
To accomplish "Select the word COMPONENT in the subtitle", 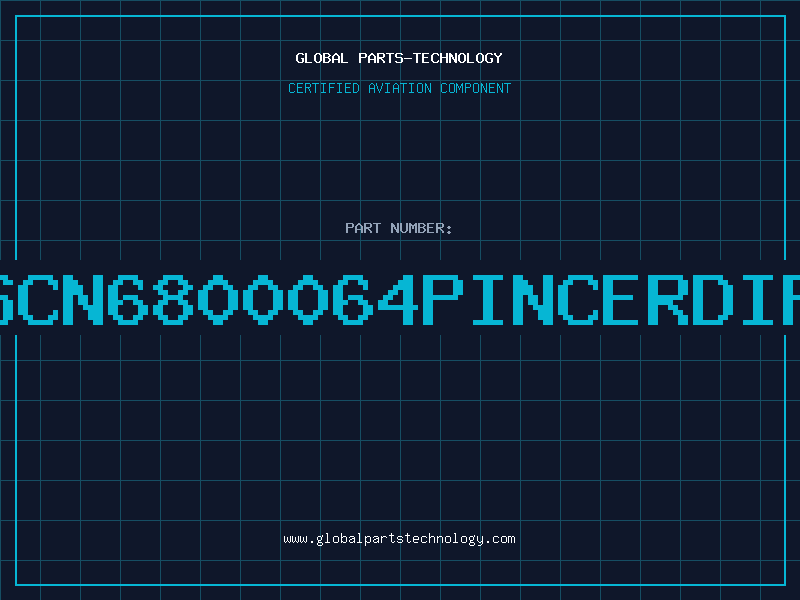I will [476, 88].
